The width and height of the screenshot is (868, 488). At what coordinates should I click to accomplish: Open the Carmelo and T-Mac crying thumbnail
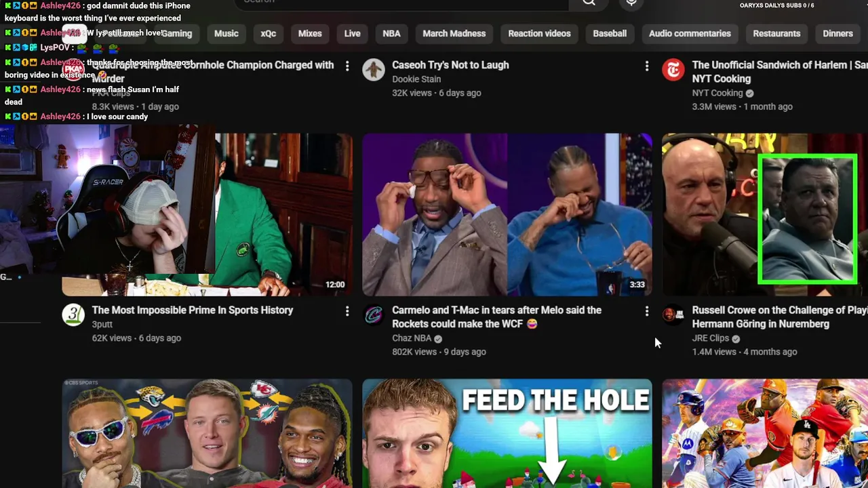point(507,215)
